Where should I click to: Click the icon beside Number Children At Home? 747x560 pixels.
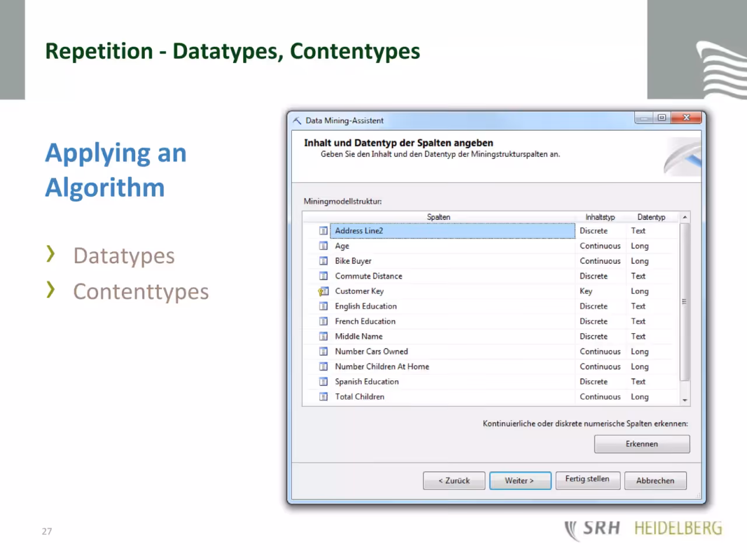[x=323, y=367]
